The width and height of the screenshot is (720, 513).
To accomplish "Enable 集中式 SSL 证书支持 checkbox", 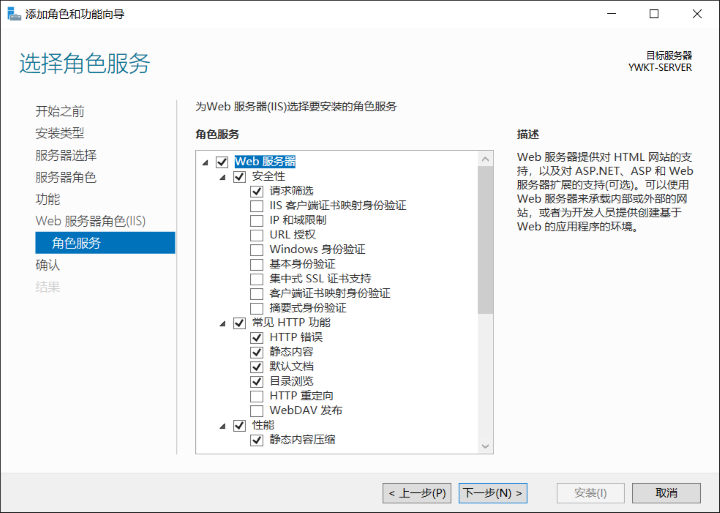I will coord(257,279).
